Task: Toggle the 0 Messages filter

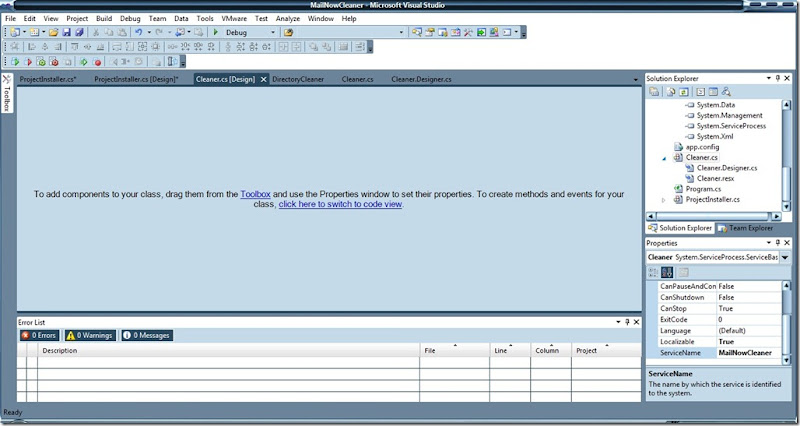Action: [x=146, y=336]
